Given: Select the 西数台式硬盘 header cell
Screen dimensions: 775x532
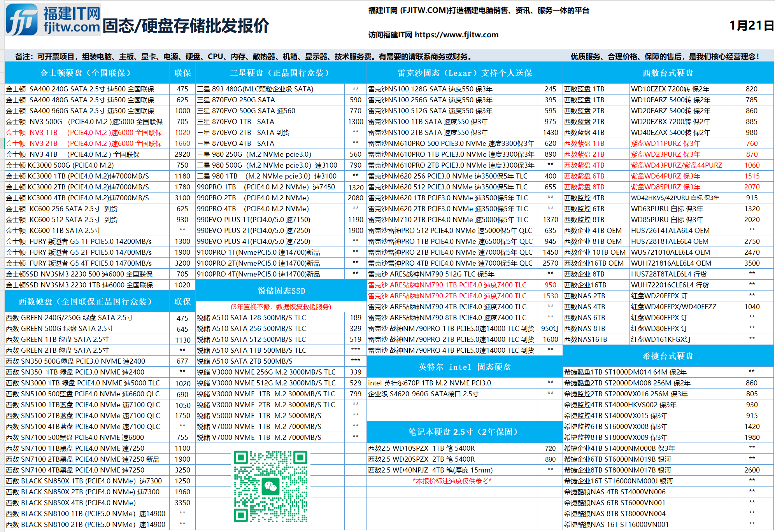Looking at the screenshot, I should 668,73.
